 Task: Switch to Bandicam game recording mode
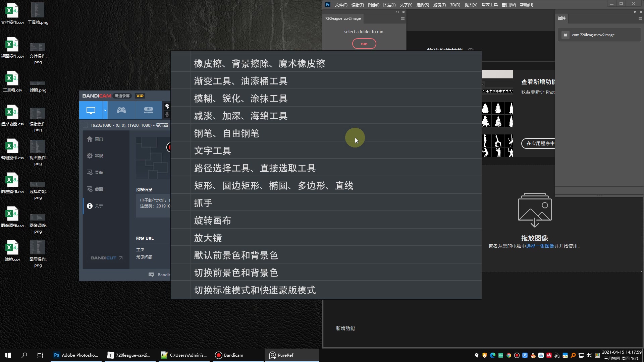point(121,110)
